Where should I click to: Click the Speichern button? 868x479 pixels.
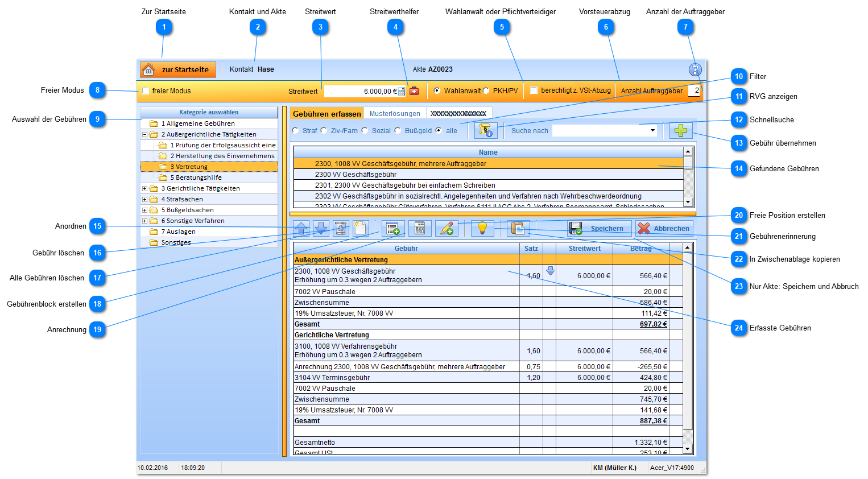pos(600,228)
